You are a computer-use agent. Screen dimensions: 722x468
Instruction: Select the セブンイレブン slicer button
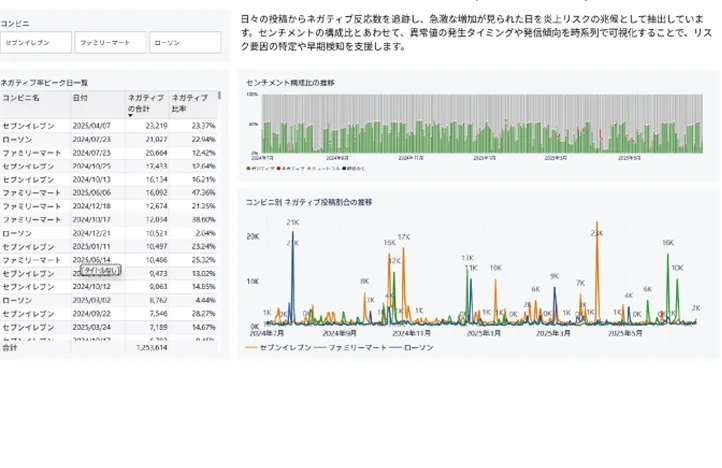tap(35, 42)
